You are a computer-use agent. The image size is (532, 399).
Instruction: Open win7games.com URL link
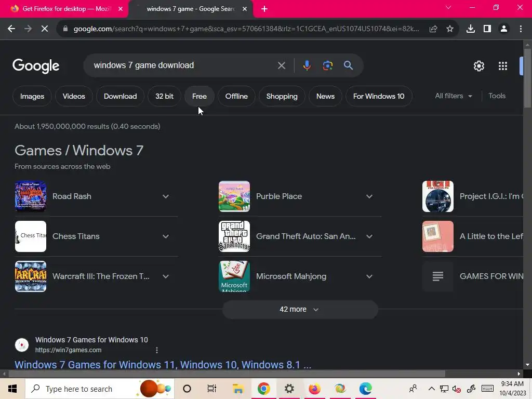(68, 350)
